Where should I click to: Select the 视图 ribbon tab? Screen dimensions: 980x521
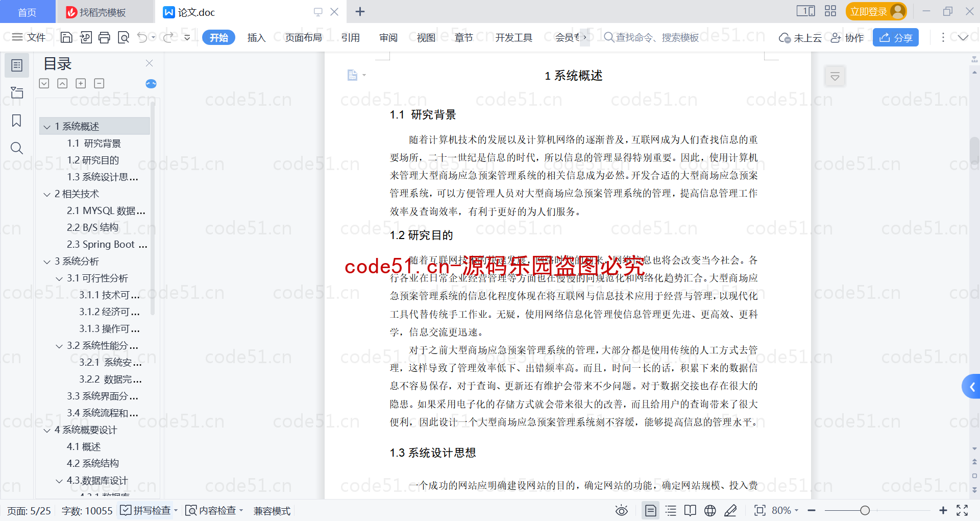click(426, 37)
